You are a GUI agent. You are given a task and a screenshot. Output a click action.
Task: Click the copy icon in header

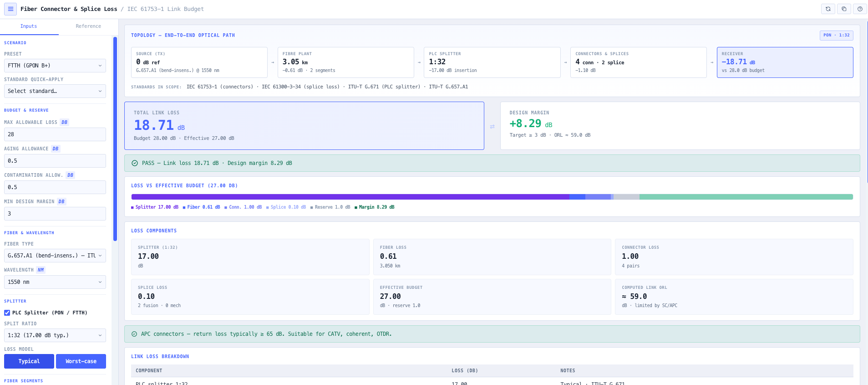point(844,9)
